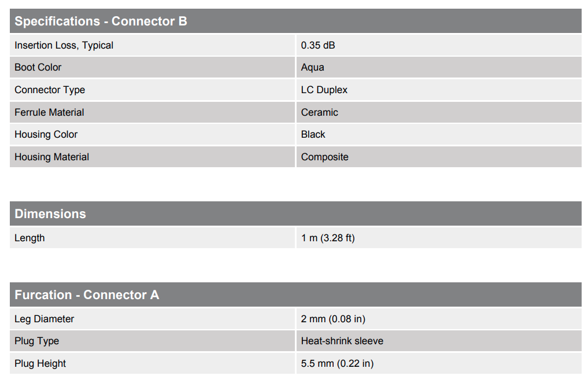The height and width of the screenshot is (383, 588).
Task: Select the Connector Type label
Action: [50, 90]
